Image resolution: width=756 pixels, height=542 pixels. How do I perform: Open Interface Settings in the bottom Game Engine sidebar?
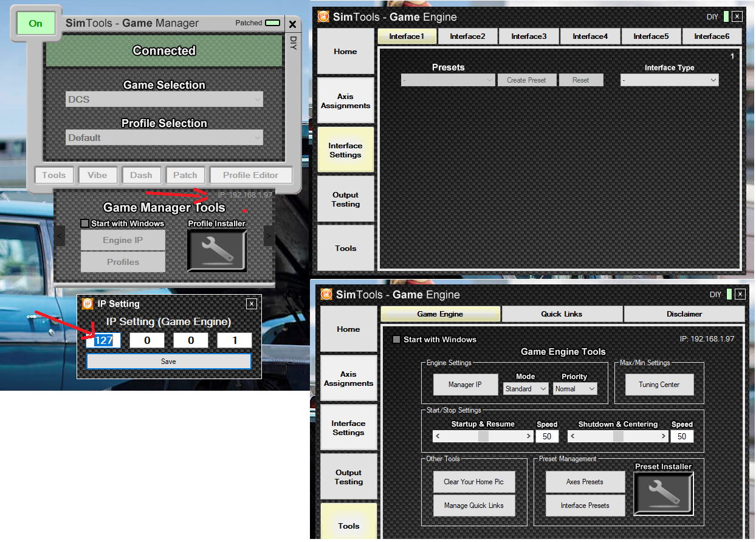coord(348,428)
